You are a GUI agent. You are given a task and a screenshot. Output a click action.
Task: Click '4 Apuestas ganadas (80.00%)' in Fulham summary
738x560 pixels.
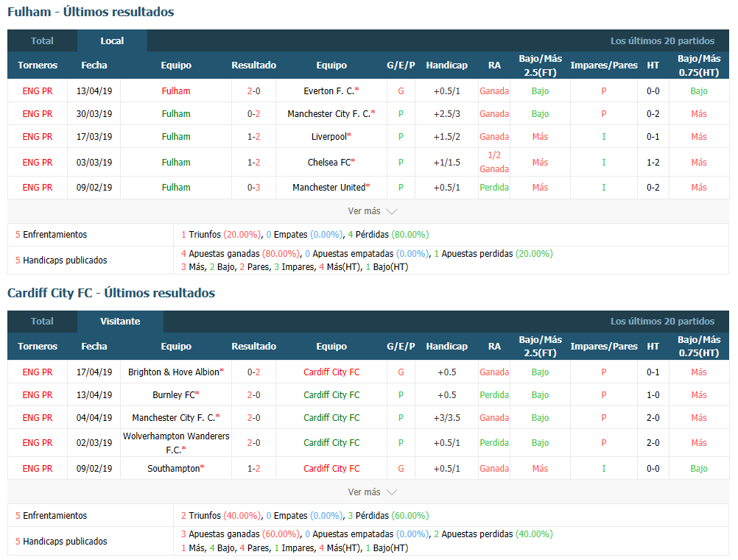click(240, 254)
